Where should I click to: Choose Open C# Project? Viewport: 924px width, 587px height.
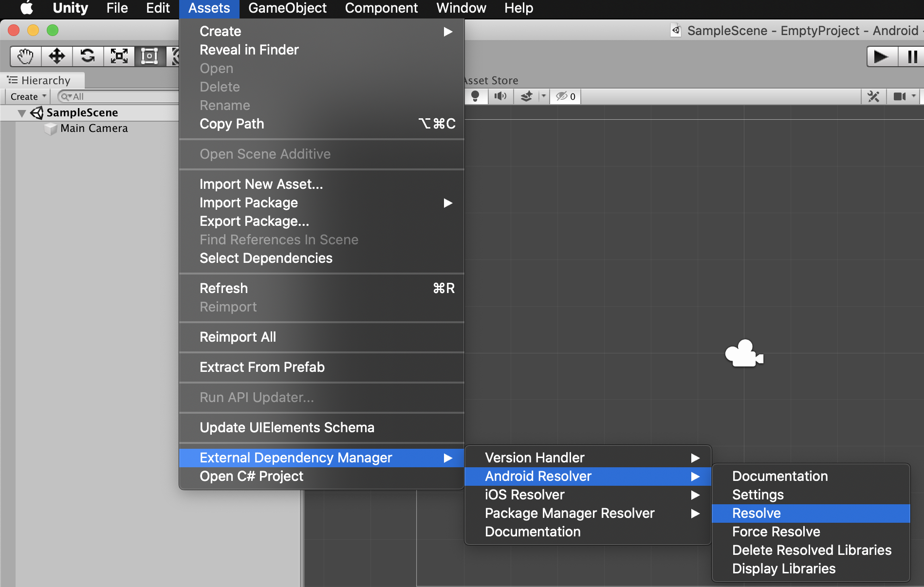coord(321,476)
